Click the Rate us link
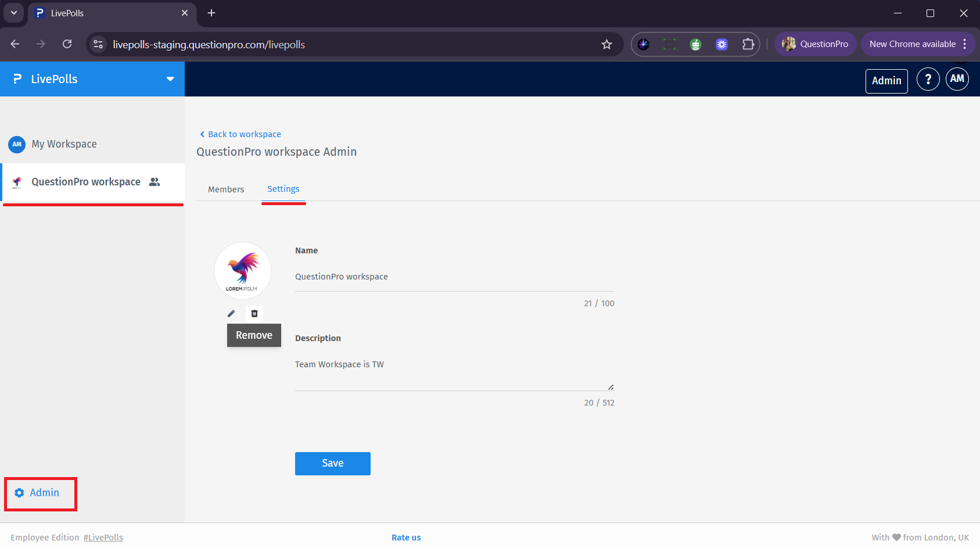 406,538
